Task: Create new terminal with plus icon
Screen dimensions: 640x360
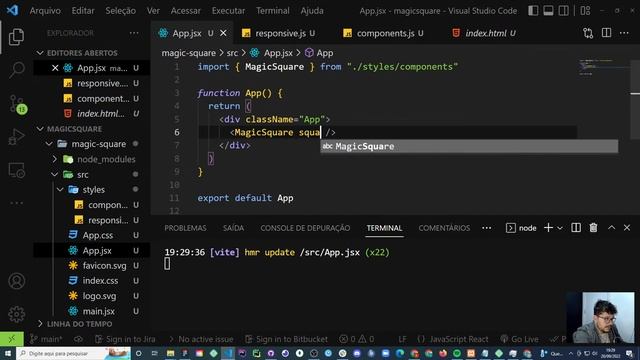Action: [x=548, y=228]
